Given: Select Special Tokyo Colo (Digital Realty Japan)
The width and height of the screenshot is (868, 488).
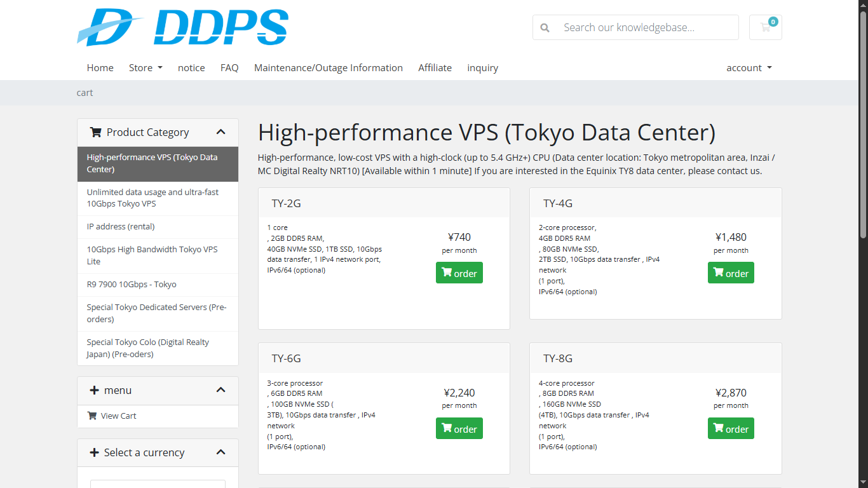Looking at the screenshot, I should (158, 348).
